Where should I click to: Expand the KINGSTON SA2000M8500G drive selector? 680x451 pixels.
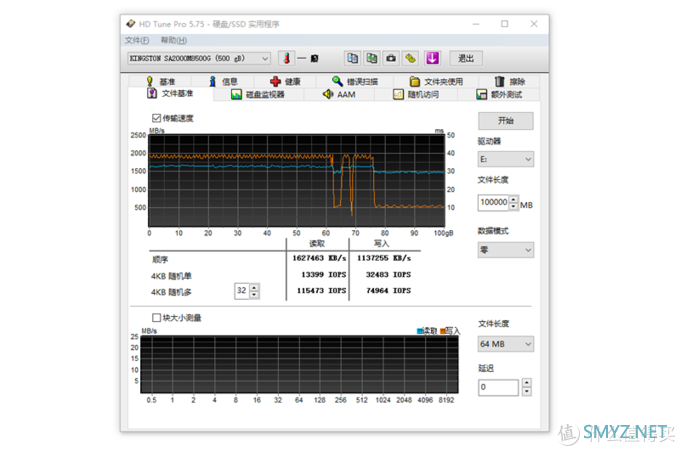199,58
